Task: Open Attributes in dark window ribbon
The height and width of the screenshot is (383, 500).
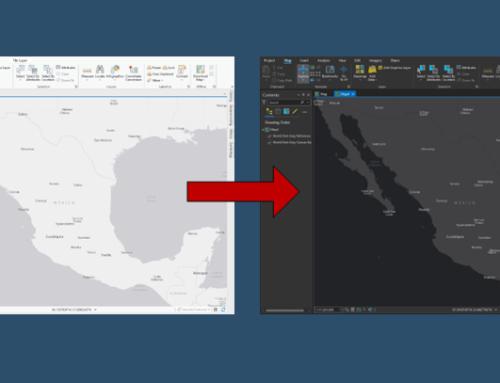Action: pyautogui.click(x=466, y=68)
